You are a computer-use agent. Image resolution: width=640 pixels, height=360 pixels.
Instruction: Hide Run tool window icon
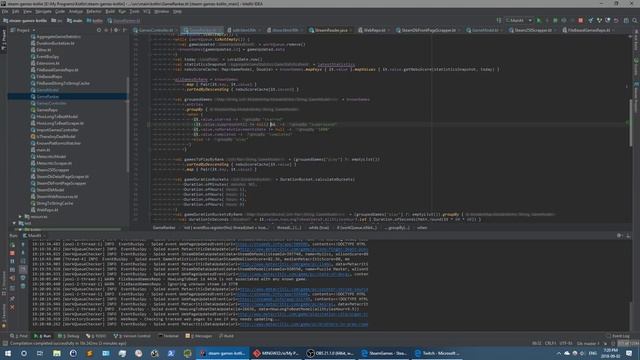628,236
